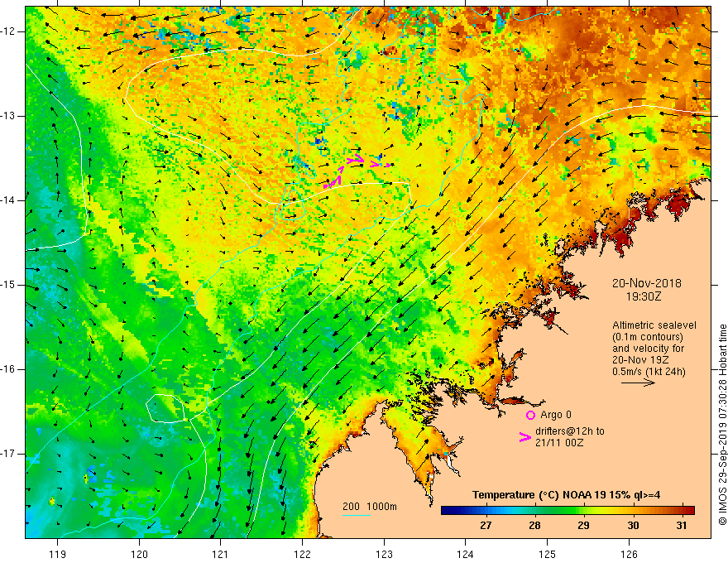Click the cyan 200m contour legend line

(x=356, y=515)
